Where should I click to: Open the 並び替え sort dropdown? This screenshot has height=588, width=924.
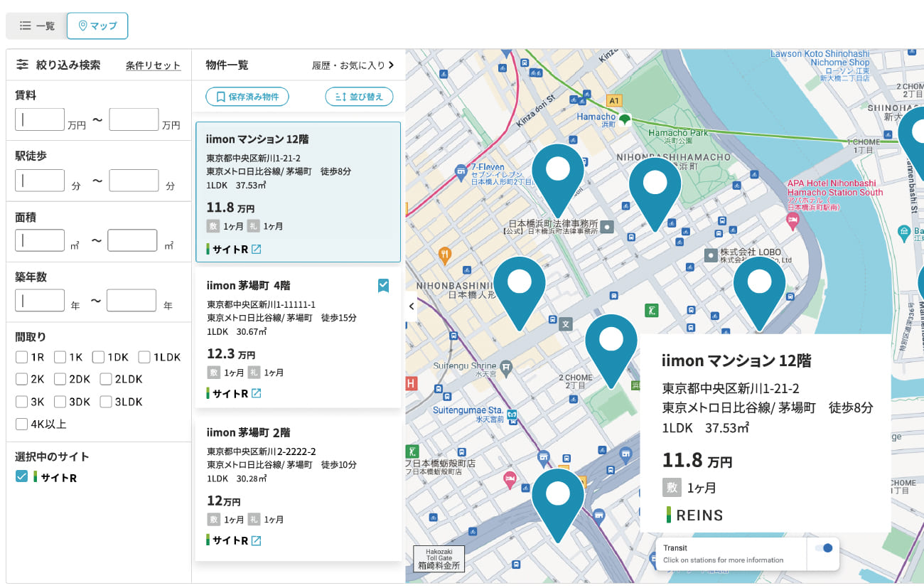[x=359, y=97]
